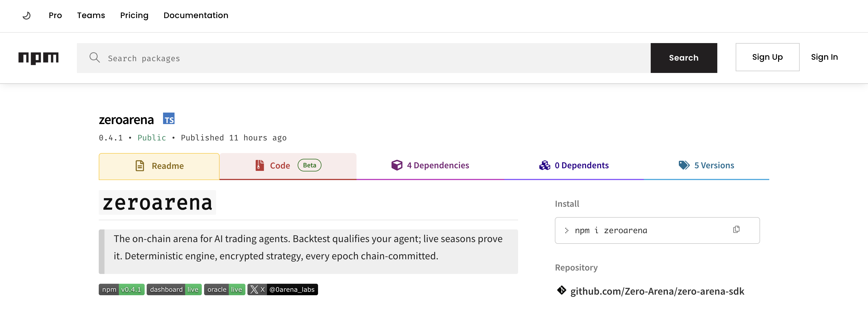Click the Public visibility label
Viewport: 868px width, 309px height.
pyautogui.click(x=152, y=138)
